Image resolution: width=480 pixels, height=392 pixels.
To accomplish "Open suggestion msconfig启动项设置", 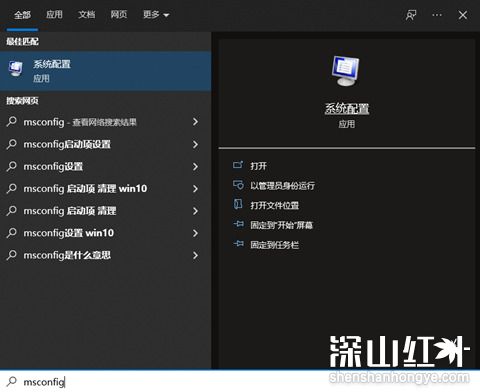I will pos(105,144).
